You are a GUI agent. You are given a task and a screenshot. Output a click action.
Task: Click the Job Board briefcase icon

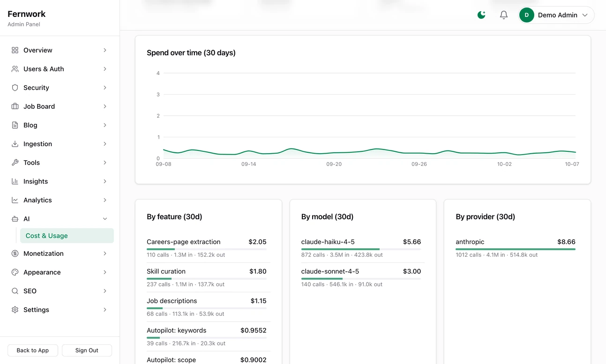pyautogui.click(x=15, y=106)
